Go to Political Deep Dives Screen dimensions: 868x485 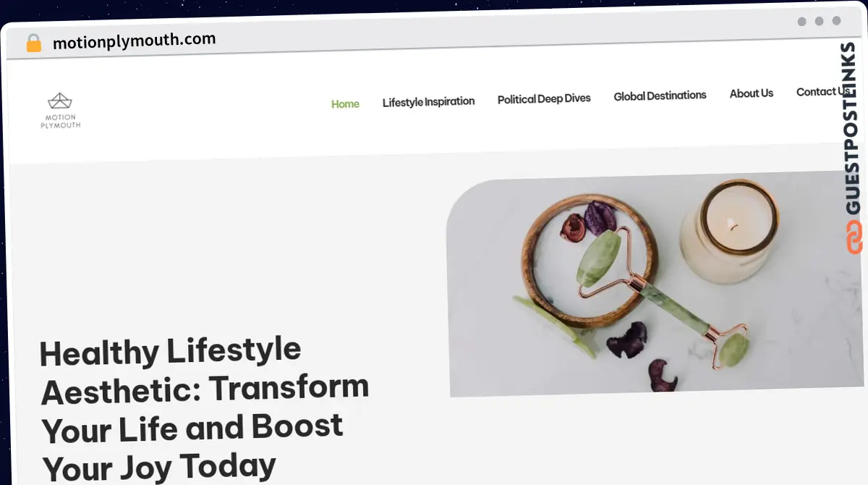(544, 98)
